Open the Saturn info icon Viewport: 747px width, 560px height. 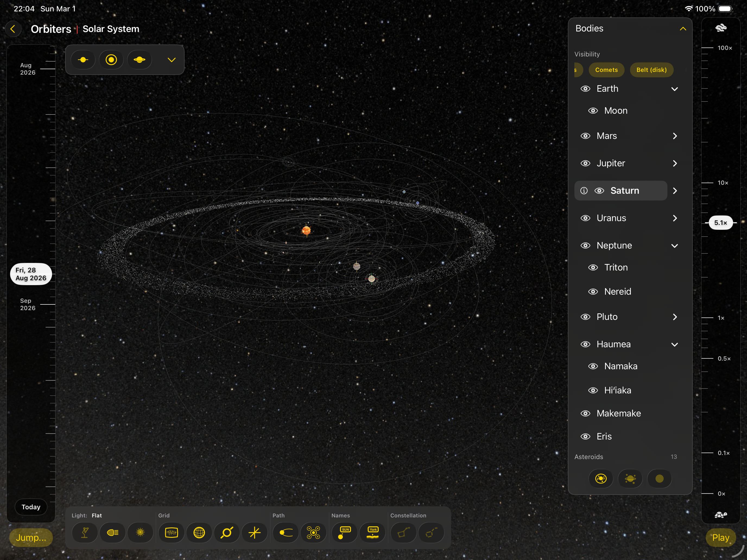pyautogui.click(x=584, y=190)
